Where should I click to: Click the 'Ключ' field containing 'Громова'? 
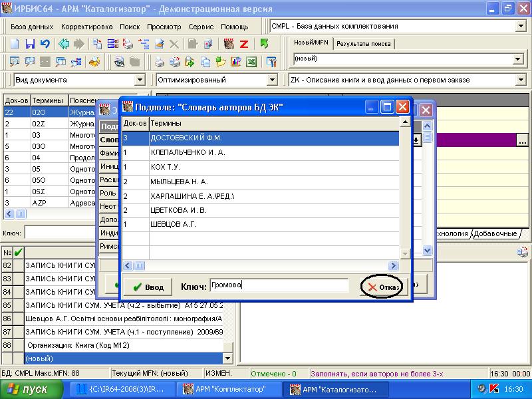point(279,286)
